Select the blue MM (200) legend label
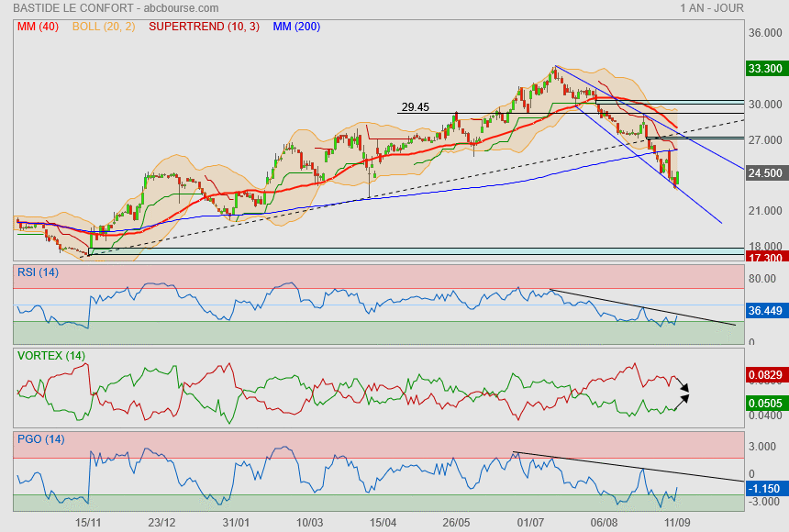The image size is (789, 532). click(x=296, y=27)
